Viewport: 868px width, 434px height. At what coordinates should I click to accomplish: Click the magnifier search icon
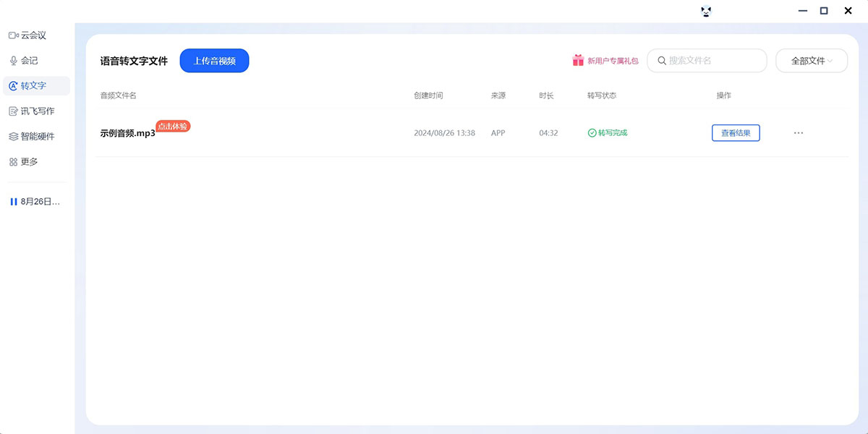pos(662,61)
